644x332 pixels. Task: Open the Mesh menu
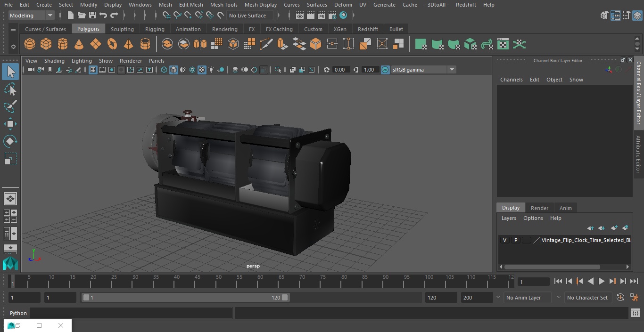coord(165,5)
